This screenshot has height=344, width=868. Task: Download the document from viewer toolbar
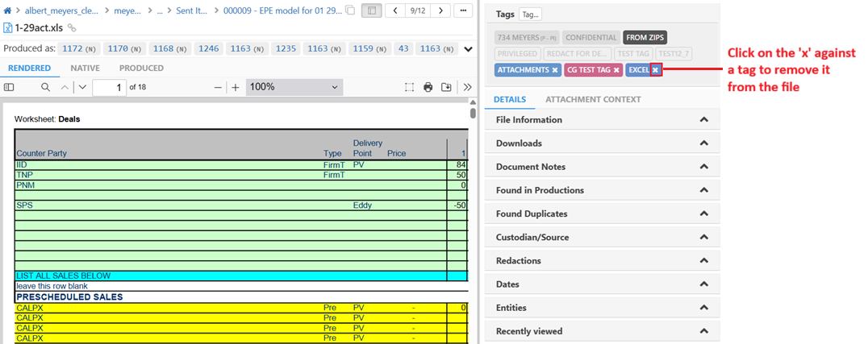click(446, 87)
